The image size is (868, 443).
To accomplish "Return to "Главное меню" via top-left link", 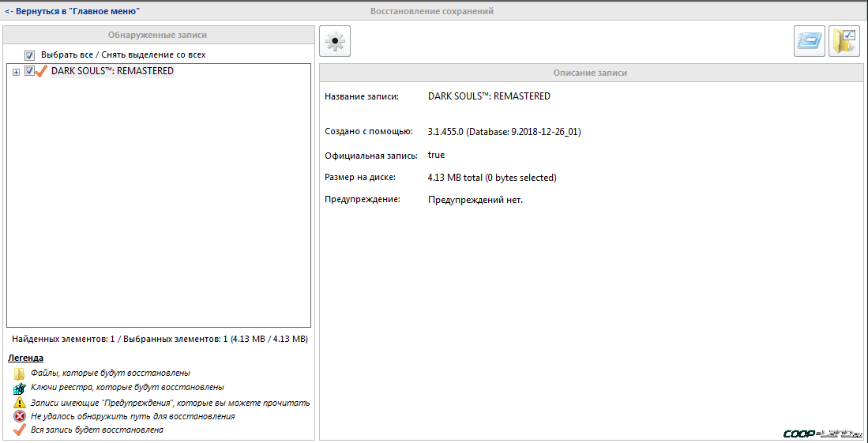I will (73, 12).
